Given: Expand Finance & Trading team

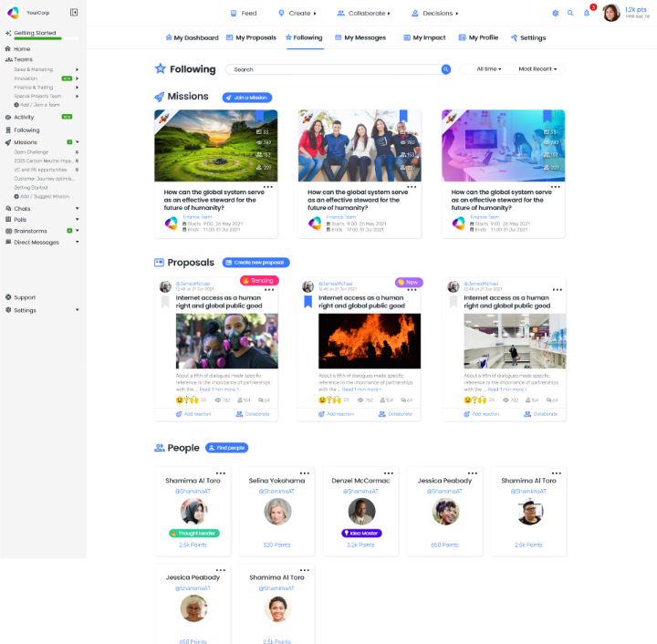Looking at the screenshot, I should (x=77, y=87).
